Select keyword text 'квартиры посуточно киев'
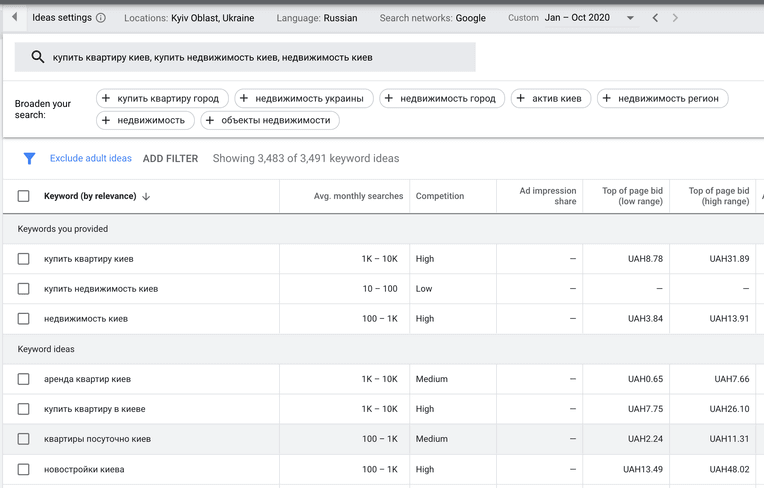Screen dimensions: 764x488 tap(97, 439)
